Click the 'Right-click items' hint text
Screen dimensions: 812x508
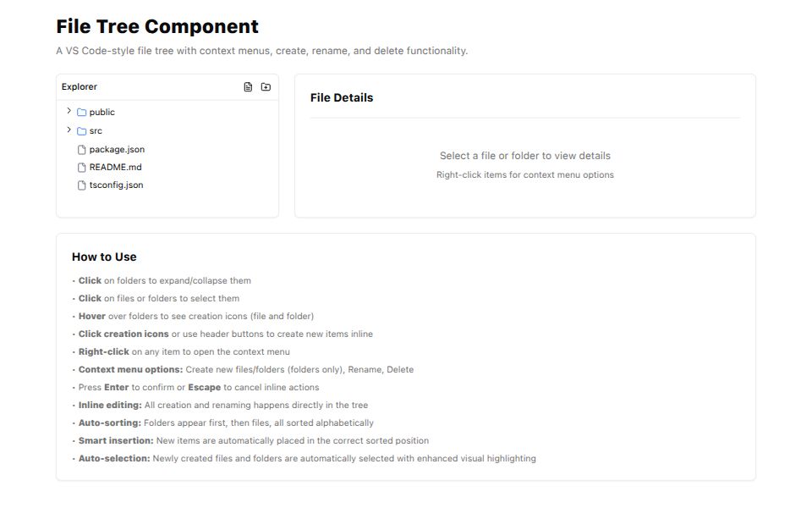click(x=524, y=175)
